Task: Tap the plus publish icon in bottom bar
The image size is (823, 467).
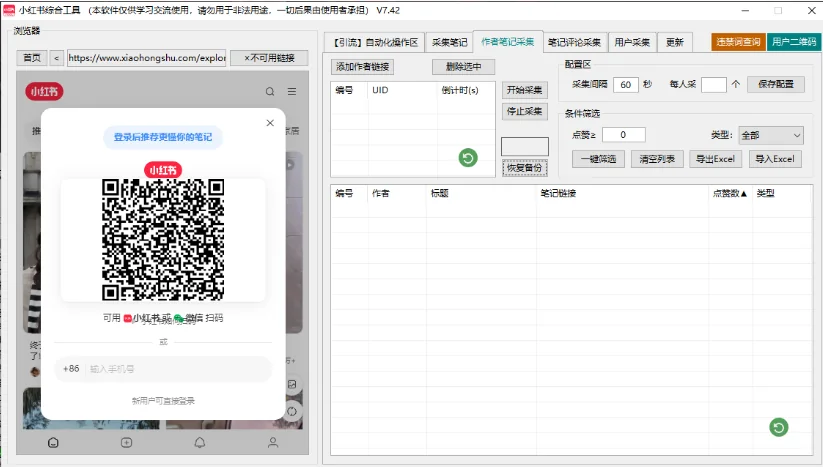Action: (x=126, y=443)
